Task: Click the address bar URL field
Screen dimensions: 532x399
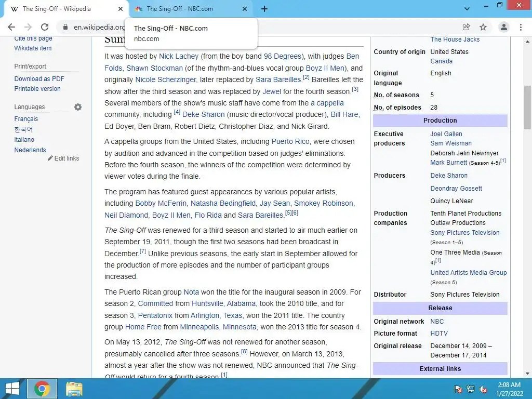Action: pyautogui.click(x=99, y=27)
